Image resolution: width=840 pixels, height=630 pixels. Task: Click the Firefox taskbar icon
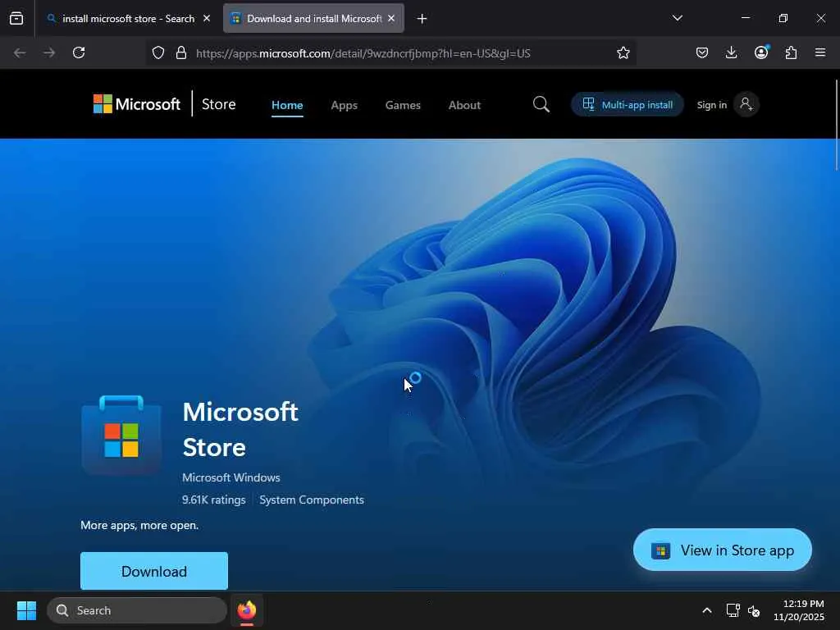tap(247, 610)
